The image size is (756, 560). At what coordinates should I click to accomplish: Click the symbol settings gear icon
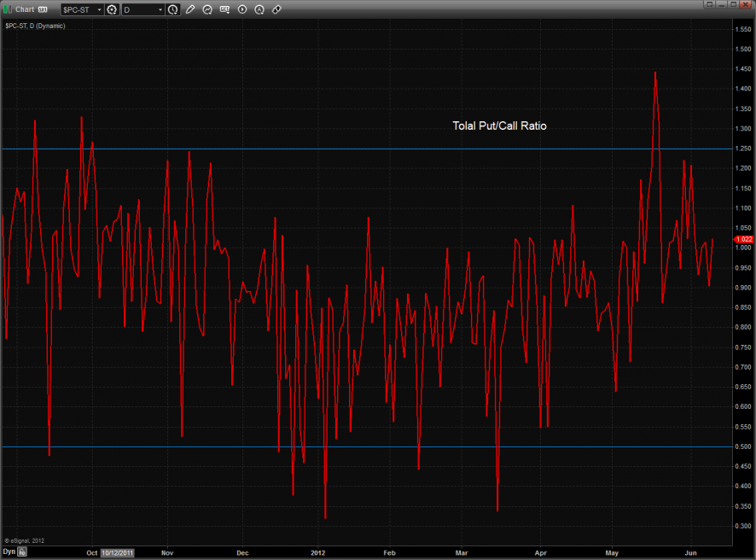point(112,9)
